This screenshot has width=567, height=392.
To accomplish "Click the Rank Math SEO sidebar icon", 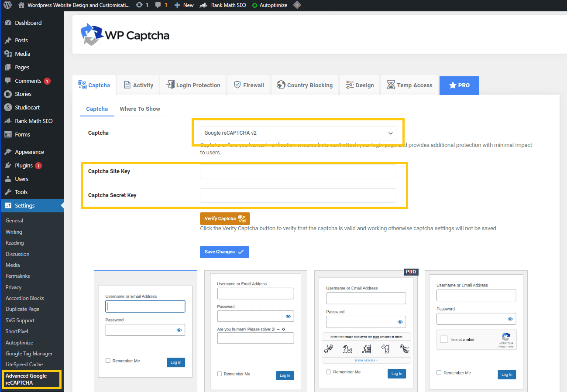I will point(8,121).
